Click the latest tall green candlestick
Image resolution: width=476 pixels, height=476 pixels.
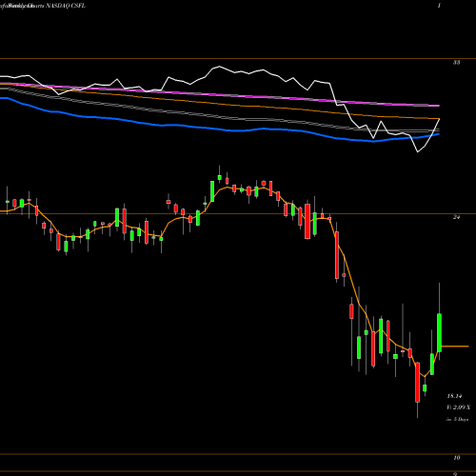click(440, 332)
